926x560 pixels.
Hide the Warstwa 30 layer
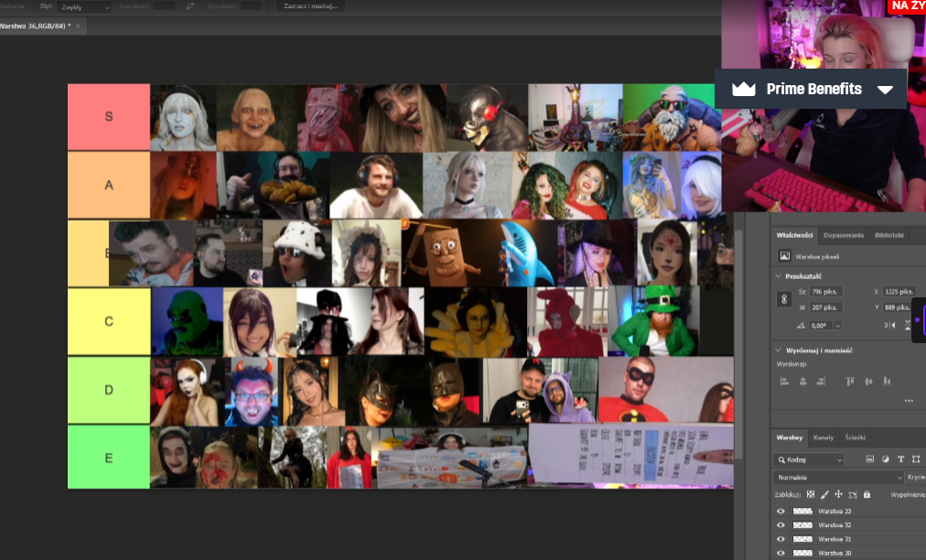(x=781, y=553)
